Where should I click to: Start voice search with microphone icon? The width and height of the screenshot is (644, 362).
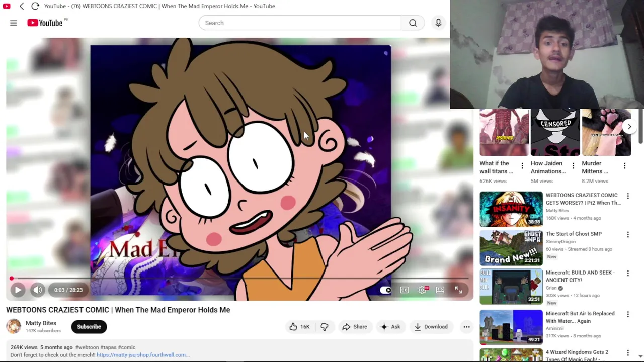(438, 23)
